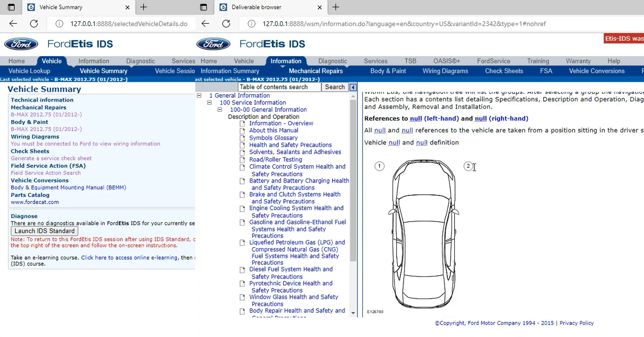Click the back arrow in the Deliverable browser window
Image resolution: width=644 pixels, height=337 pixels.
click(x=205, y=24)
